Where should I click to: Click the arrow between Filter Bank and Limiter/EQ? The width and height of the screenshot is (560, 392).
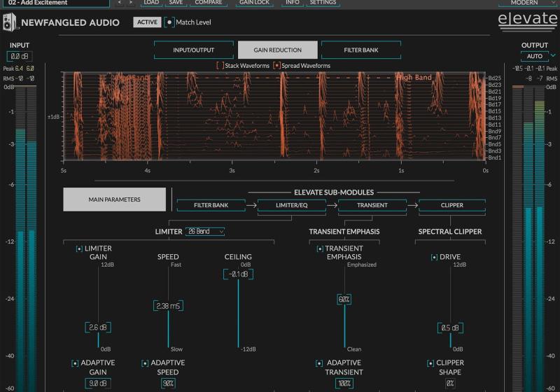tap(251, 205)
